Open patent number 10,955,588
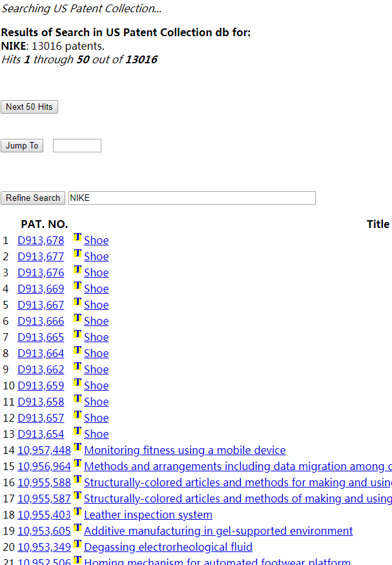 44,482
